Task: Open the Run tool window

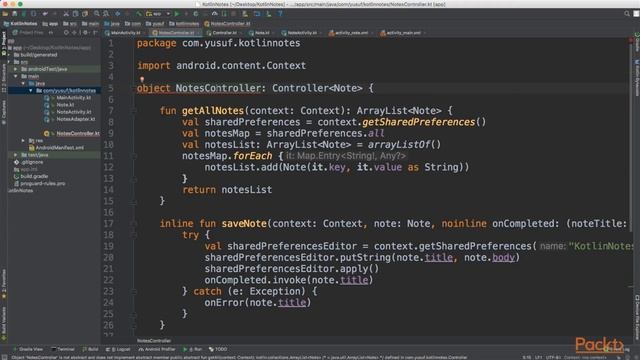Action: click(193, 349)
